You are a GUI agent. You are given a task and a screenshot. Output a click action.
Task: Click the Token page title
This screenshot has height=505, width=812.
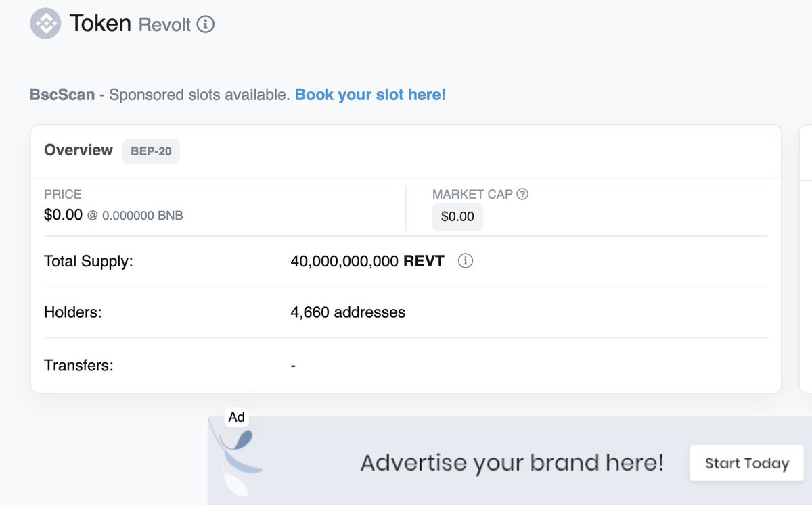click(x=100, y=24)
